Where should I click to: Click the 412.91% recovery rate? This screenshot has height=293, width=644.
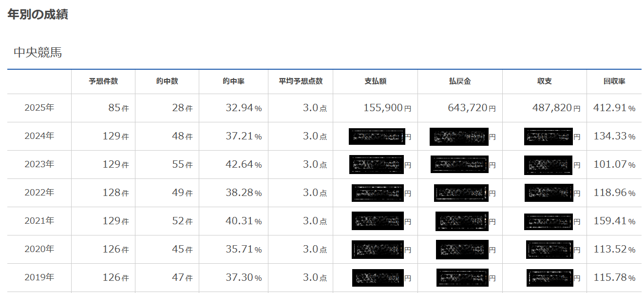click(614, 108)
